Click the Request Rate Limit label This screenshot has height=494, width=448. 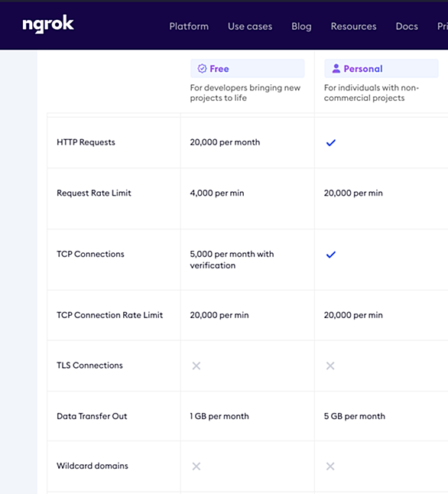click(x=94, y=193)
